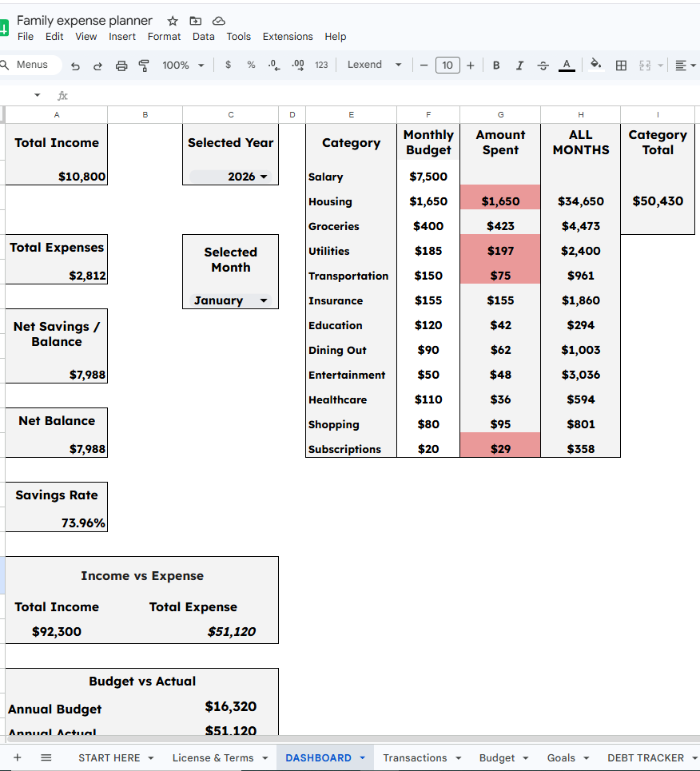Open fill color picker

(595, 65)
